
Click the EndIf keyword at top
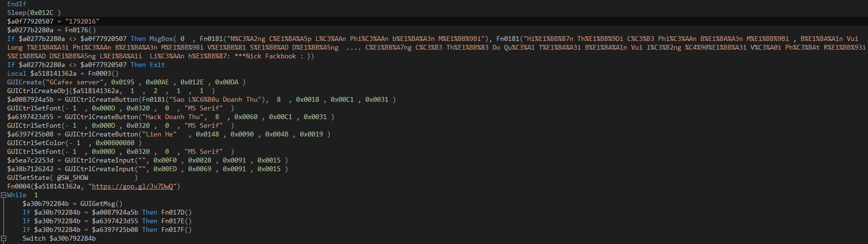pos(17,4)
